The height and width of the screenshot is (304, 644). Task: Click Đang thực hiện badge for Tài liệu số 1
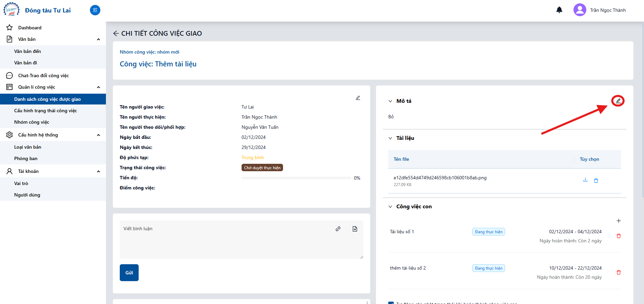[488, 232]
